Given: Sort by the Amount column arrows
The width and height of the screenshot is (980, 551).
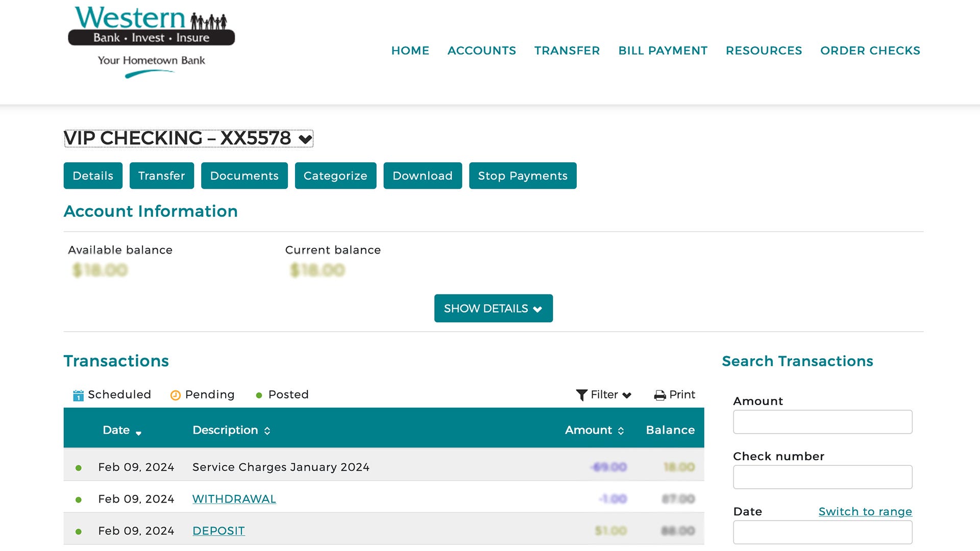Looking at the screenshot, I should (621, 431).
